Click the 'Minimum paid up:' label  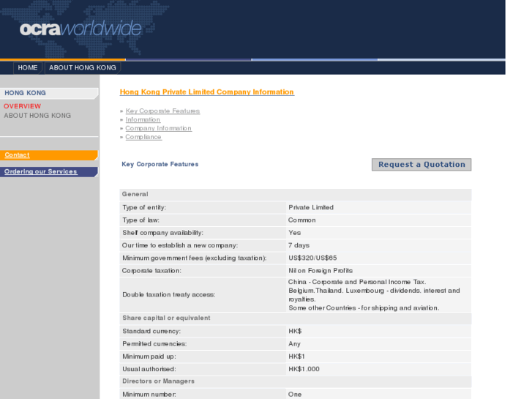tap(149, 357)
